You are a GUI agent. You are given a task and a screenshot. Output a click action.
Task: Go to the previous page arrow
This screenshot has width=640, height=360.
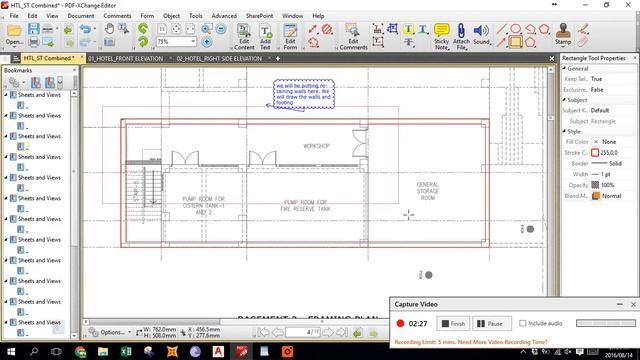[x=278, y=333]
